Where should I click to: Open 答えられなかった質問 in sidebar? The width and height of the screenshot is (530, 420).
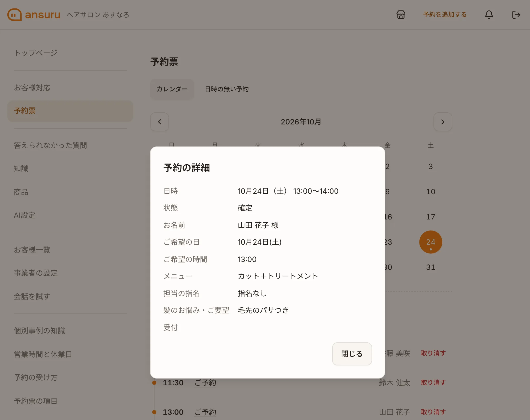pos(50,145)
